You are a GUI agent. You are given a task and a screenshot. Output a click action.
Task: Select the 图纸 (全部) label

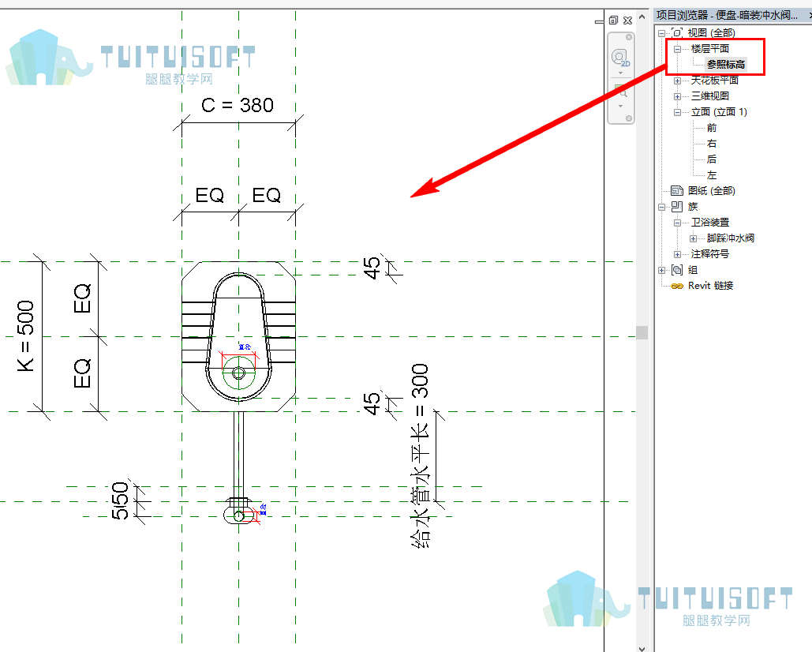(x=711, y=190)
